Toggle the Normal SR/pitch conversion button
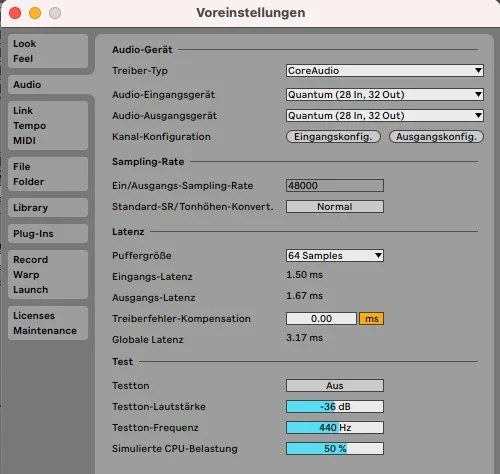Image resolution: width=500 pixels, height=474 pixels. pos(335,206)
